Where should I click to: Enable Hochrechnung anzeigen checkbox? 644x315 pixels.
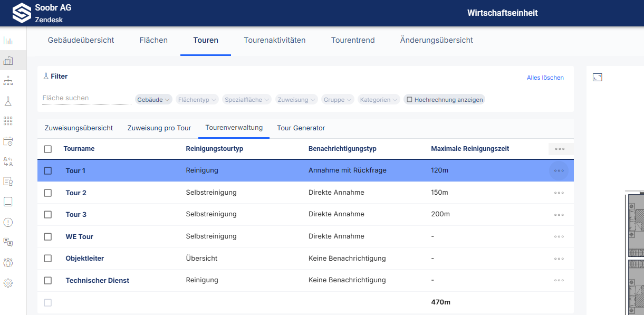[409, 100]
